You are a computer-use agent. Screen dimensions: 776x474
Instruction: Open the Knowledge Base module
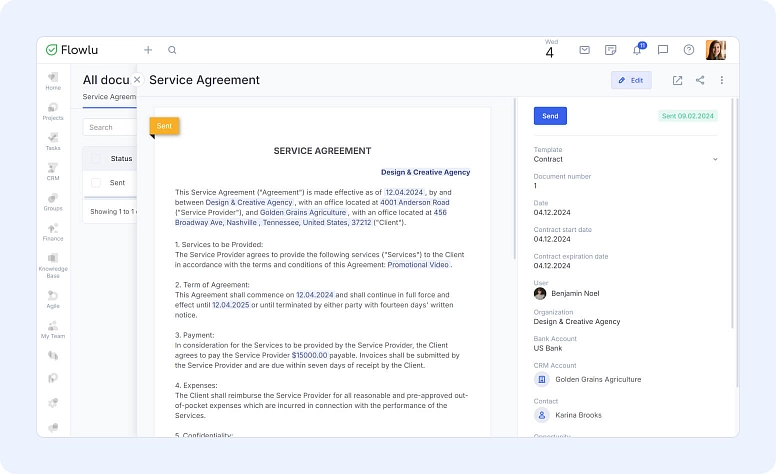tap(53, 263)
